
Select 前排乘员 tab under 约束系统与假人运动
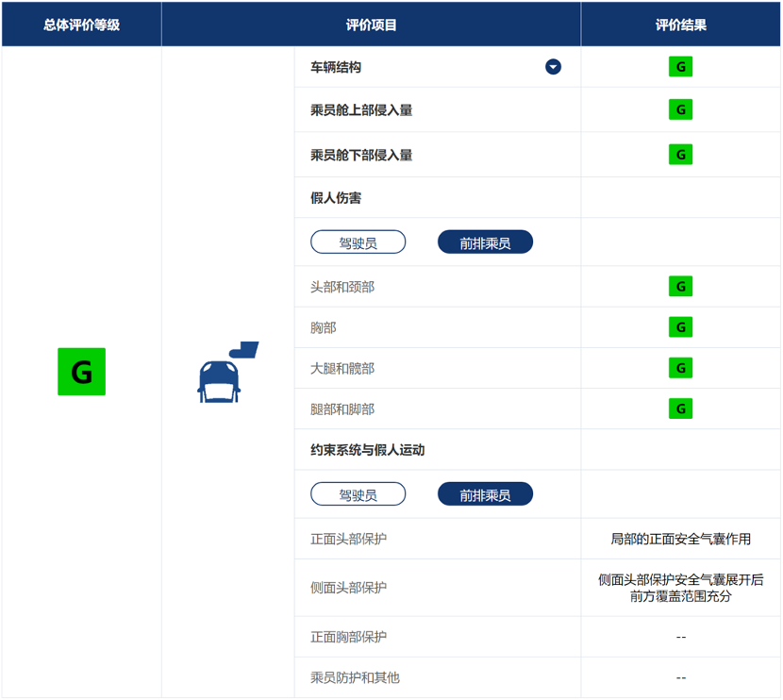pyautogui.click(x=485, y=494)
